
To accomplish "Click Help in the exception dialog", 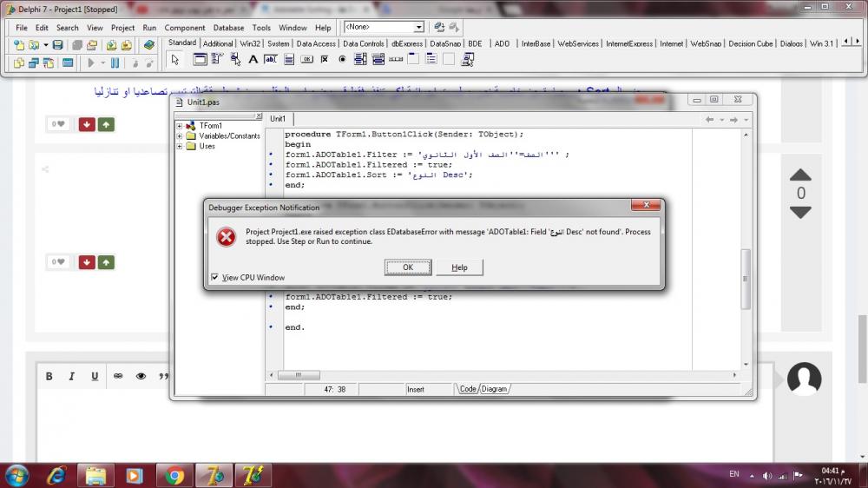I will (x=459, y=267).
